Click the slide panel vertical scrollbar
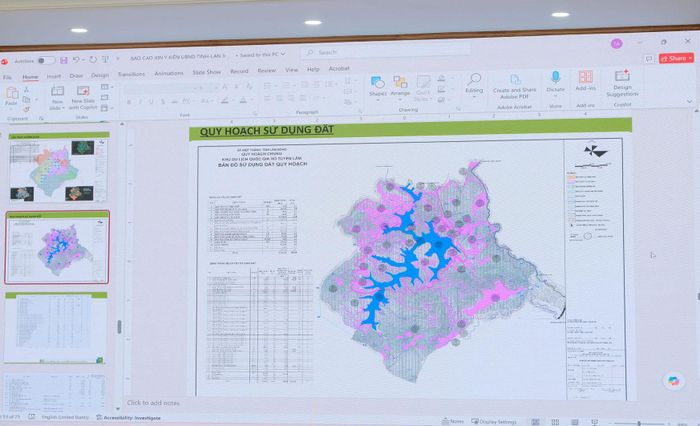The width and height of the screenshot is (700, 426). tap(119, 326)
